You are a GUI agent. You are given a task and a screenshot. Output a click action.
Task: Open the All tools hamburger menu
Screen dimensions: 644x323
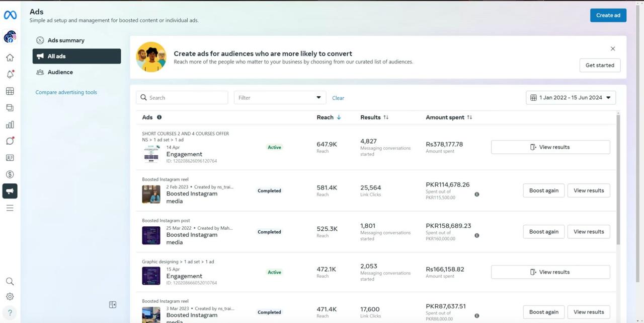(x=10, y=208)
